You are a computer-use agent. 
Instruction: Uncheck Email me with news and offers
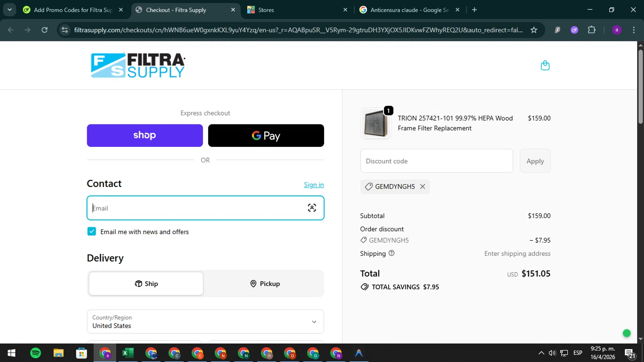[x=91, y=231]
